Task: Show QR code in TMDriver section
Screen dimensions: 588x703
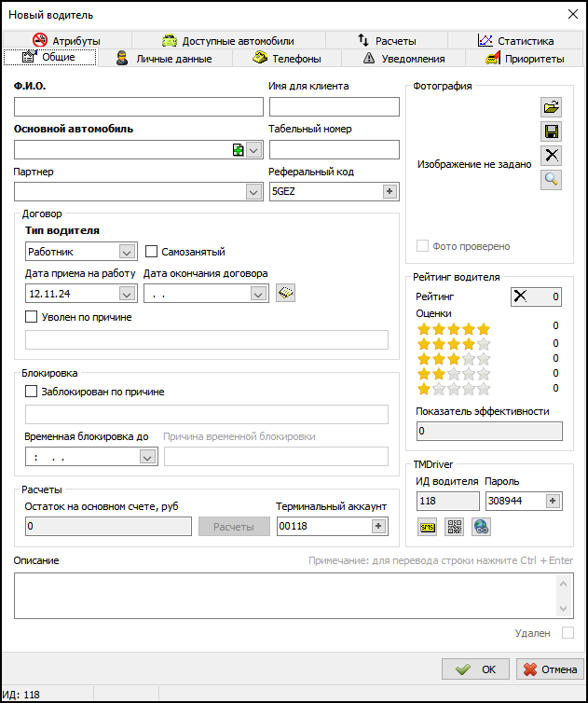Action: (x=454, y=527)
